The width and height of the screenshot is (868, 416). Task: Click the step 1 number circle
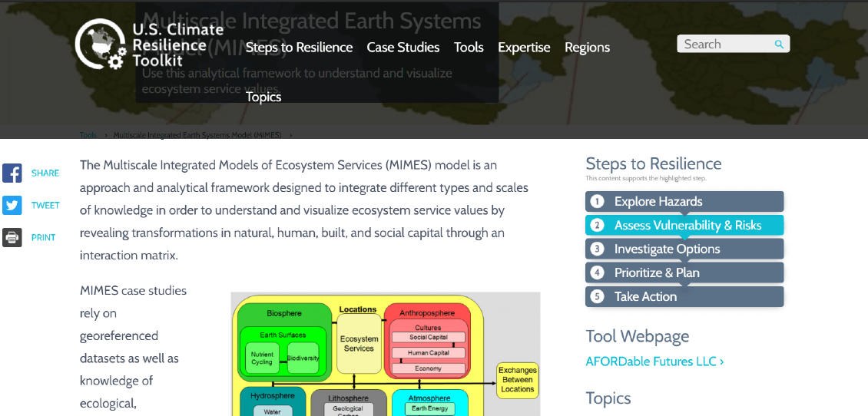(x=597, y=202)
